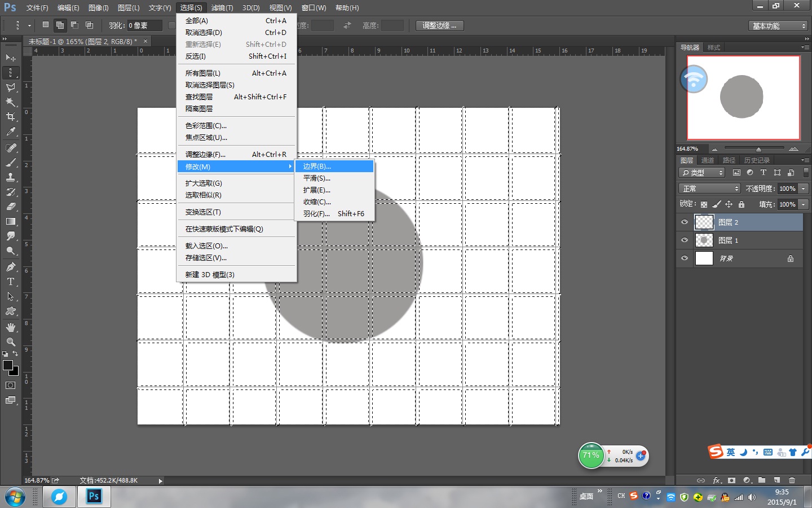
Task: Click the Link layers icon
Action: tap(701, 480)
